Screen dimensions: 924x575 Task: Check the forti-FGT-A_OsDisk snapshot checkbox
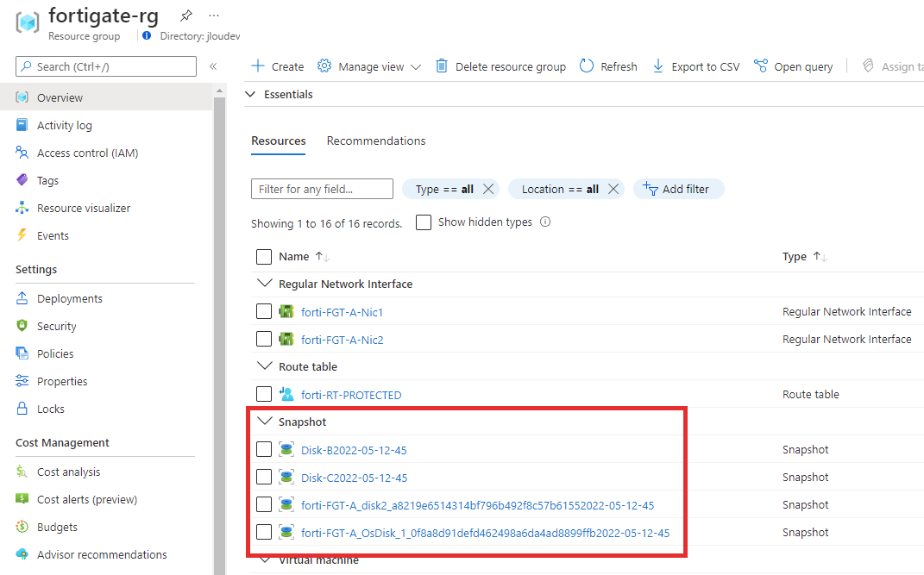pyautogui.click(x=264, y=532)
